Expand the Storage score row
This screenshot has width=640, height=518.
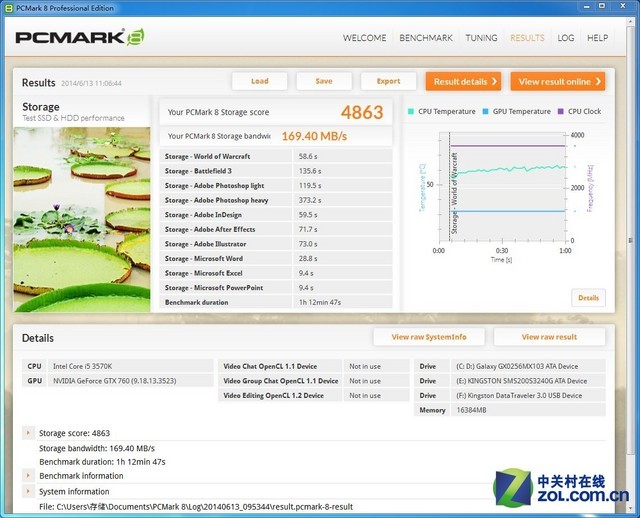point(28,433)
